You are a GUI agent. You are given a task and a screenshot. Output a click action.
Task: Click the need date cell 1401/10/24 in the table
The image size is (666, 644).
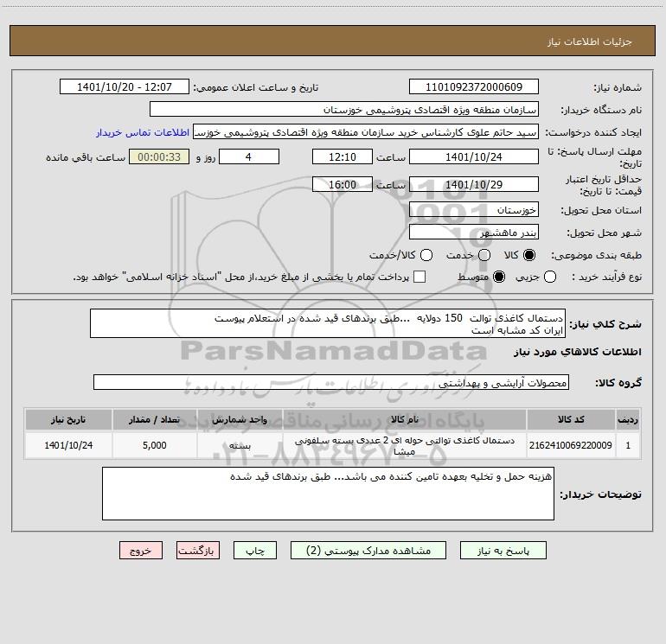click(68, 445)
